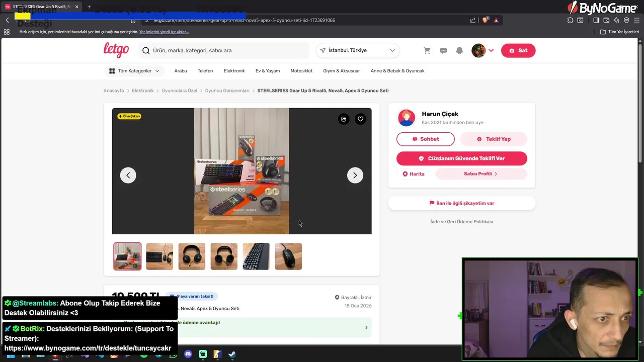Show previous product photo arrow
This screenshot has width=644, height=362.
128,175
